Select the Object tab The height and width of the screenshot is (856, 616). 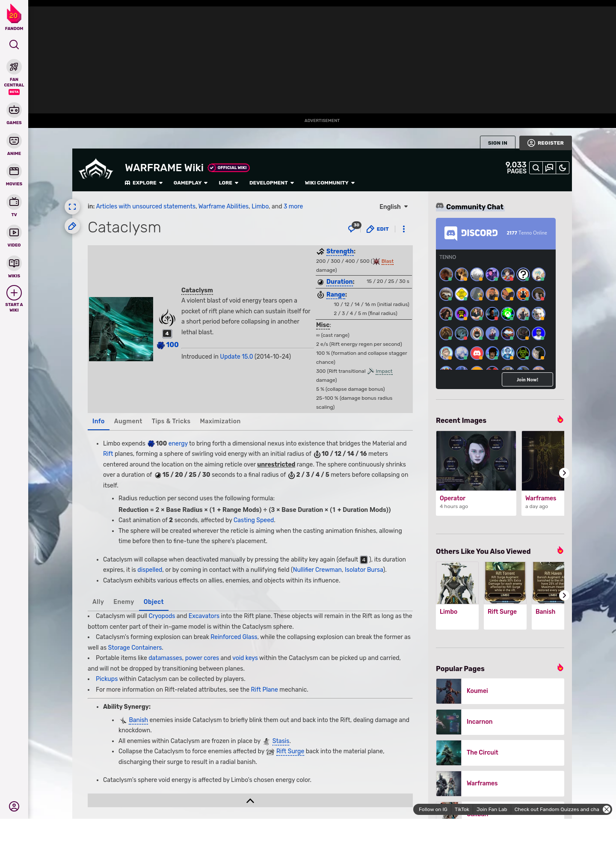[x=154, y=602]
